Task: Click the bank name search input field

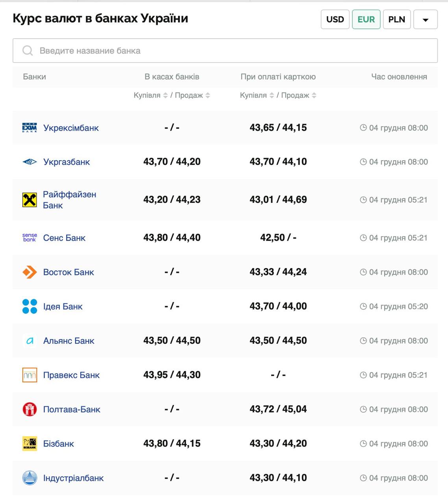Action: [x=236, y=51]
